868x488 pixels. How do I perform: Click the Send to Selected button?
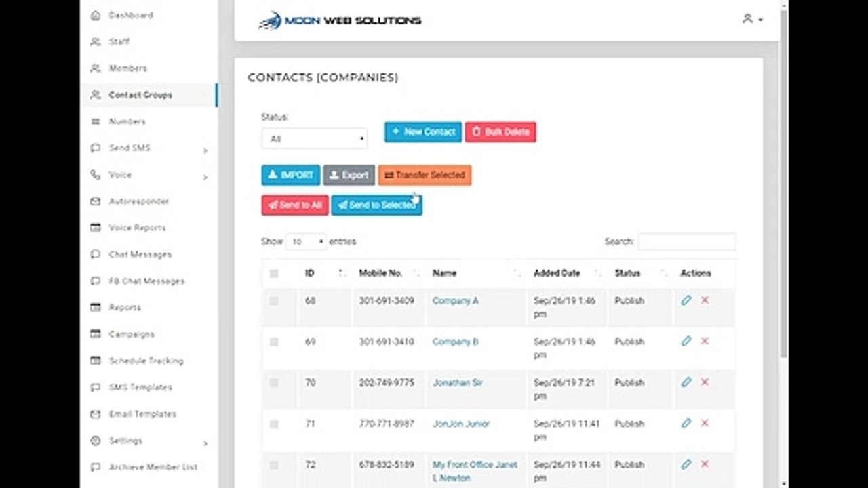coord(376,205)
